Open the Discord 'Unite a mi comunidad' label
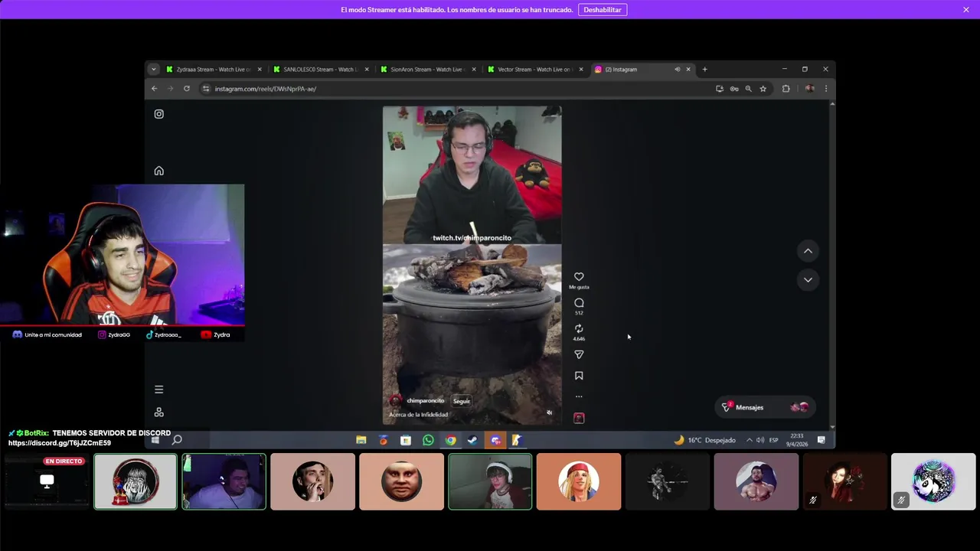Image resolution: width=980 pixels, height=551 pixels. click(x=47, y=334)
